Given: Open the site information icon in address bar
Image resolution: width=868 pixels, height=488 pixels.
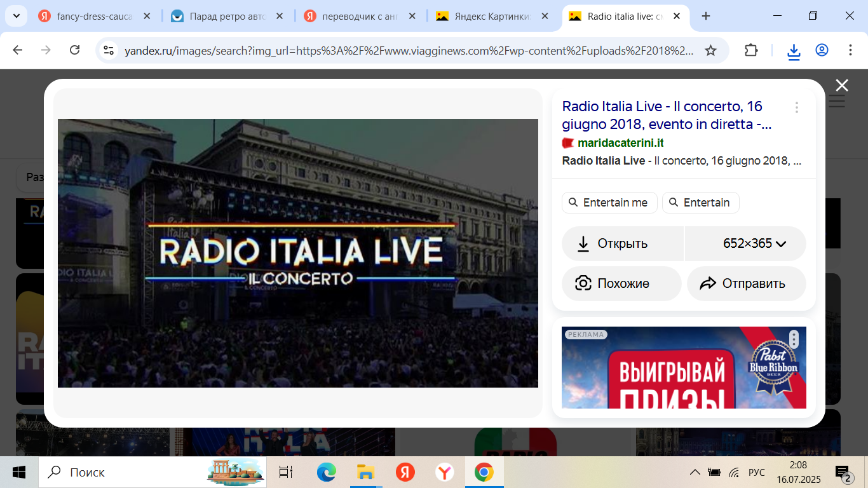Looking at the screenshot, I should 109,50.
